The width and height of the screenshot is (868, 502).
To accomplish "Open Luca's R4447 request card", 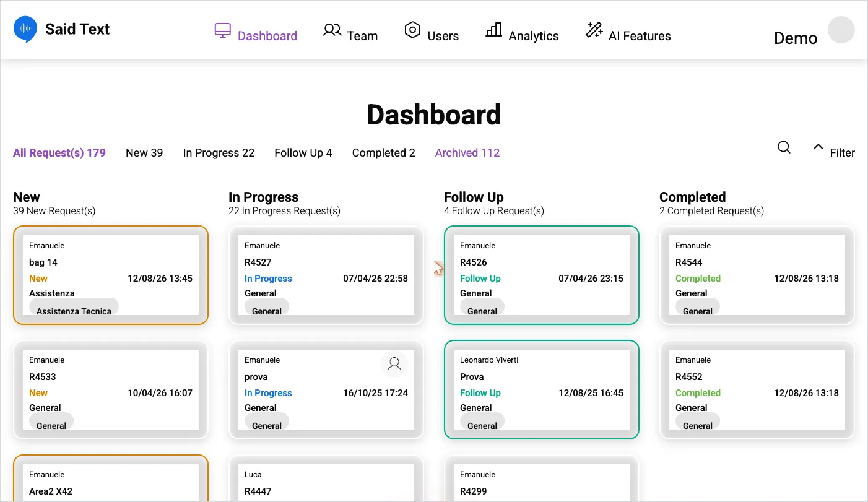I will (x=326, y=478).
